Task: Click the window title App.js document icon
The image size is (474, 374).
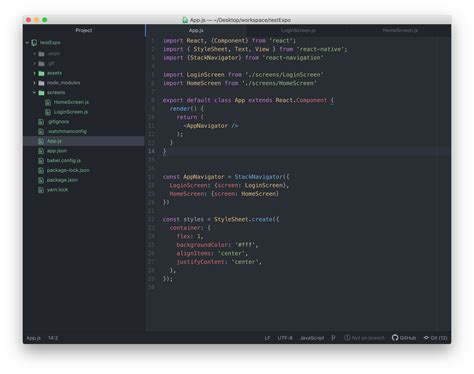Action: tap(185, 20)
